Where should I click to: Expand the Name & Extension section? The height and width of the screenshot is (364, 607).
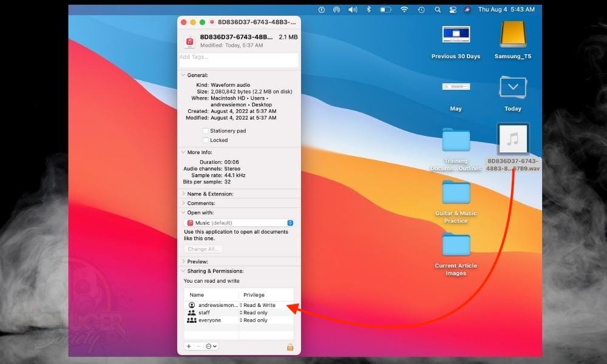[183, 194]
